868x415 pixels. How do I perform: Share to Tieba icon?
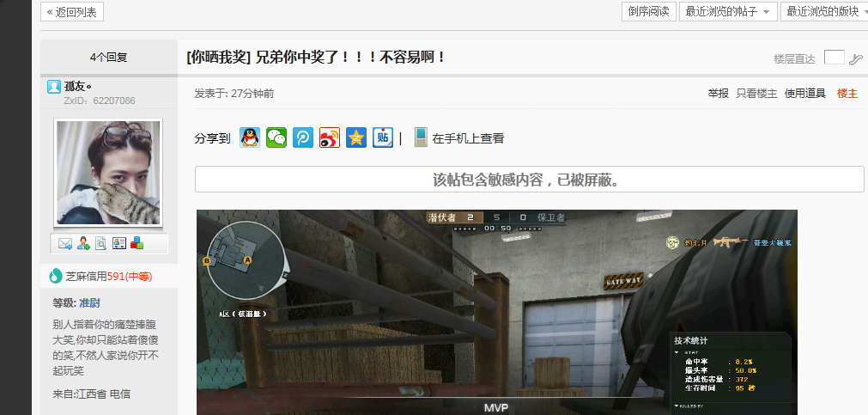pos(383,137)
